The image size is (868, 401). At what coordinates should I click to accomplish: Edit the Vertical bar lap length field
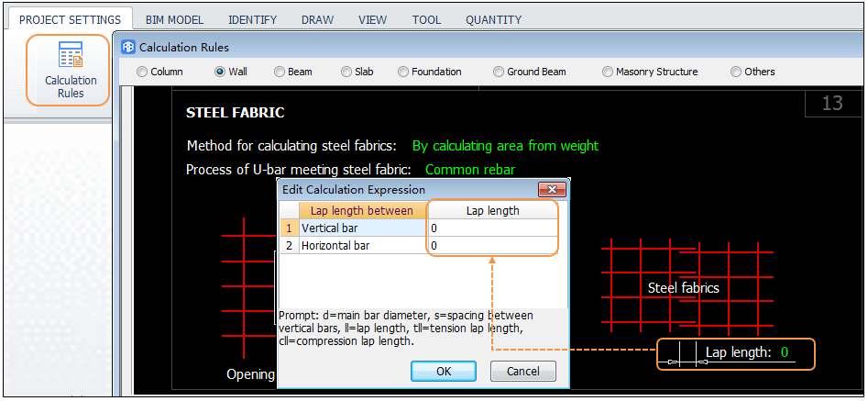(x=492, y=228)
